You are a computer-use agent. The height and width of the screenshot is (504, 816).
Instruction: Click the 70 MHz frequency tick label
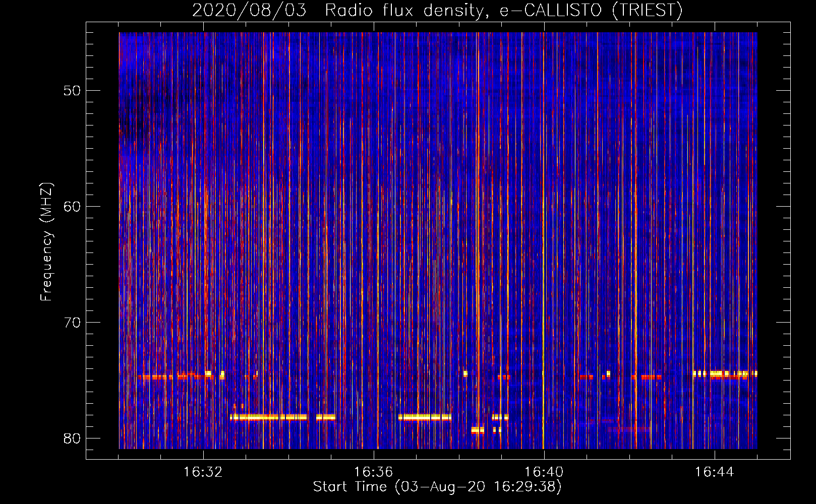[x=72, y=323]
